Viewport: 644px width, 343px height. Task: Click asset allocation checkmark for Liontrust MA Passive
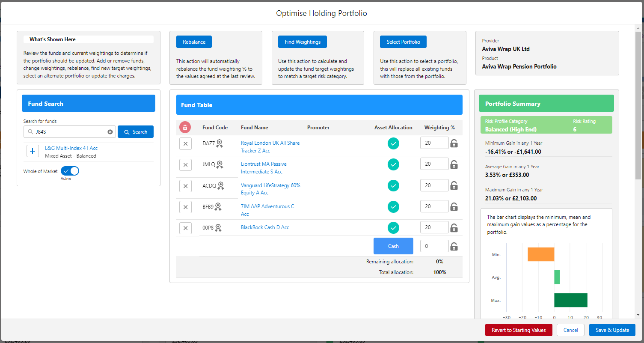(393, 164)
